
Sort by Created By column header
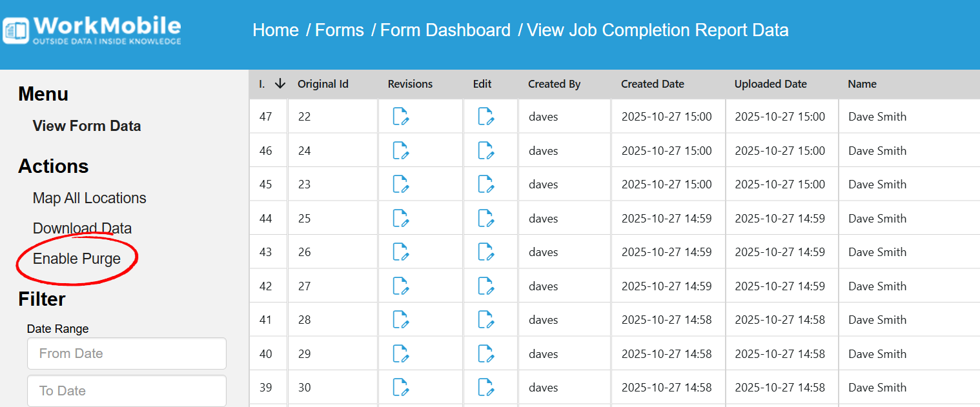coord(554,84)
